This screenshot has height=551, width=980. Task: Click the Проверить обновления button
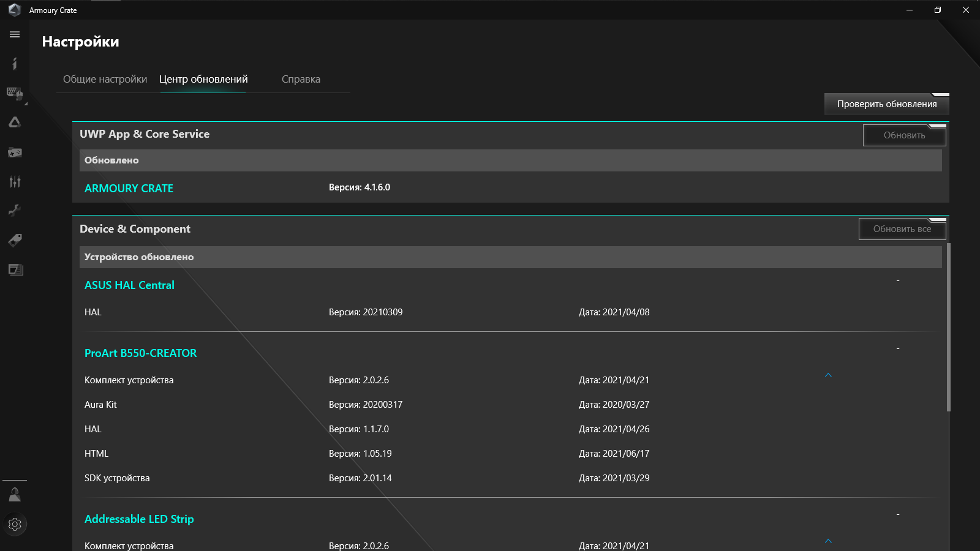(887, 104)
